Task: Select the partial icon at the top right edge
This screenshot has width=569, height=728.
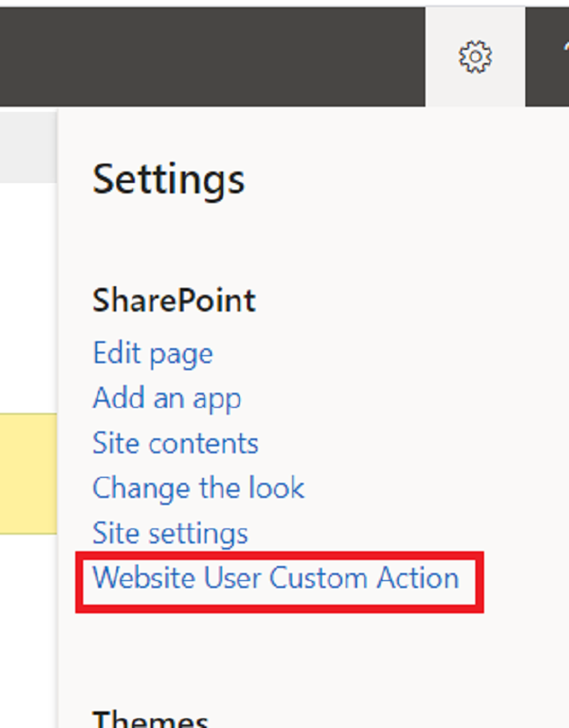Action: (x=565, y=44)
